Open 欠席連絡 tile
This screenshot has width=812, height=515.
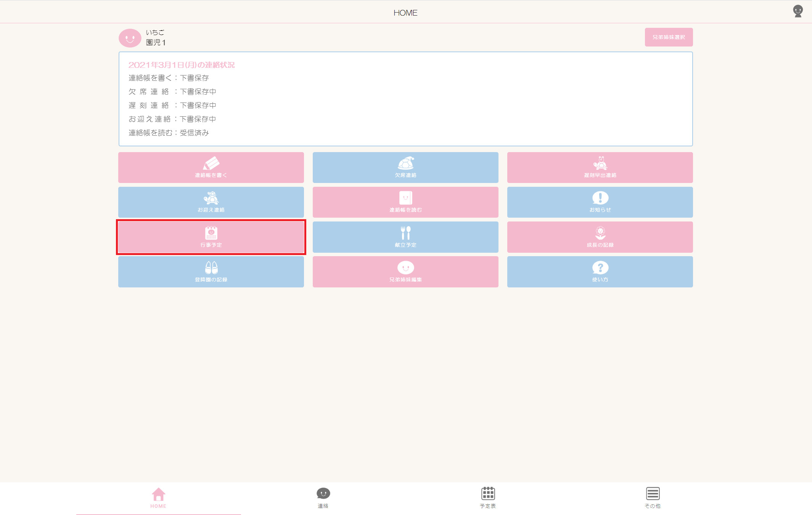405,167
